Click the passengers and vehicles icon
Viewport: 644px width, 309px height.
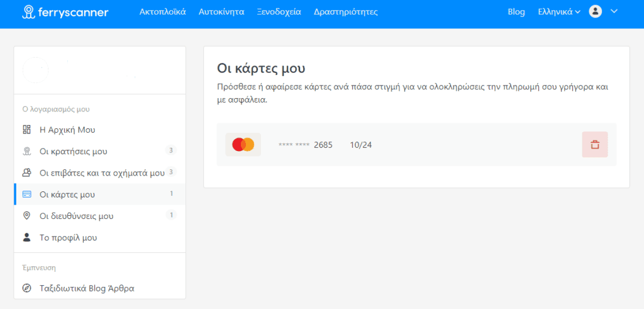[x=26, y=172]
